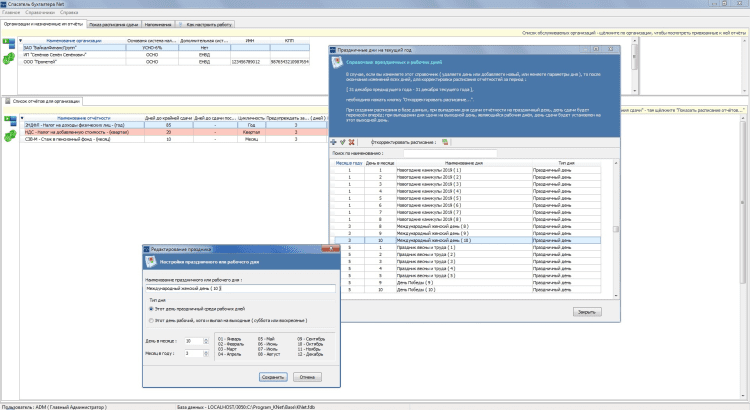The width and height of the screenshot is (750, 410).
Task: Select 'Этот день рабочий' radio button
Action: pos(151,322)
